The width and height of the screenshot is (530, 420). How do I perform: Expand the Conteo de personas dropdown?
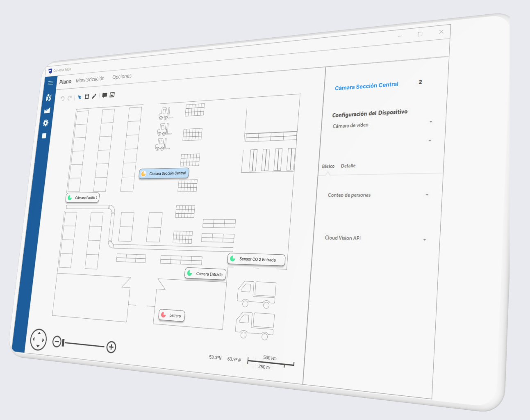pos(427,195)
